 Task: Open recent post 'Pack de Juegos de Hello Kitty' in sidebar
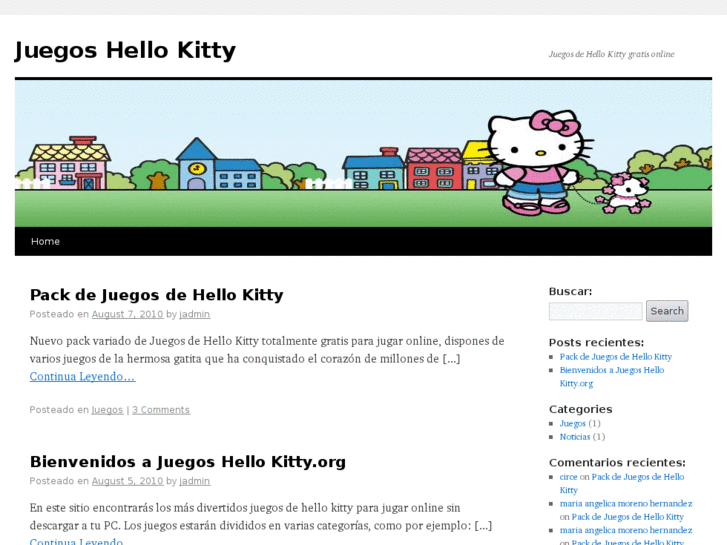click(x=616, y=357)
